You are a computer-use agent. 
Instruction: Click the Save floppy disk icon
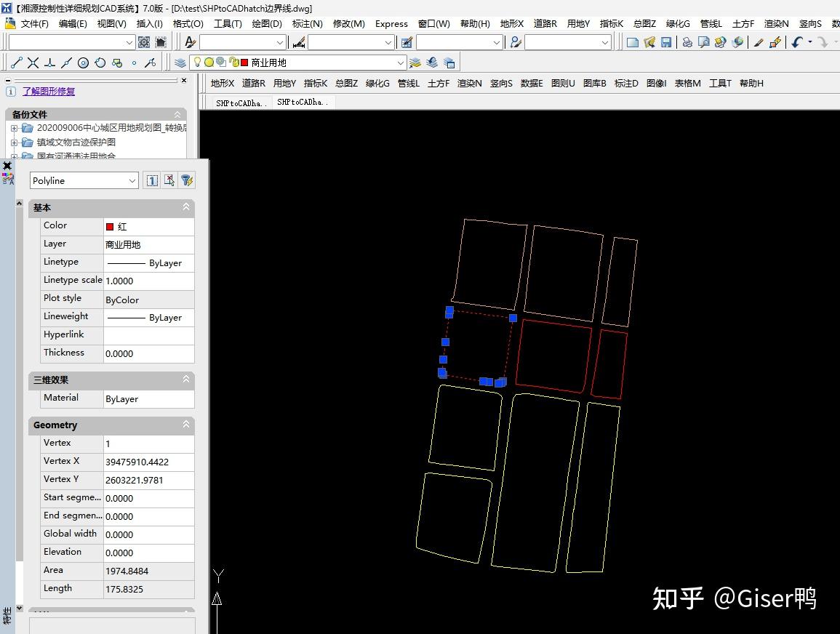[665, 43]
